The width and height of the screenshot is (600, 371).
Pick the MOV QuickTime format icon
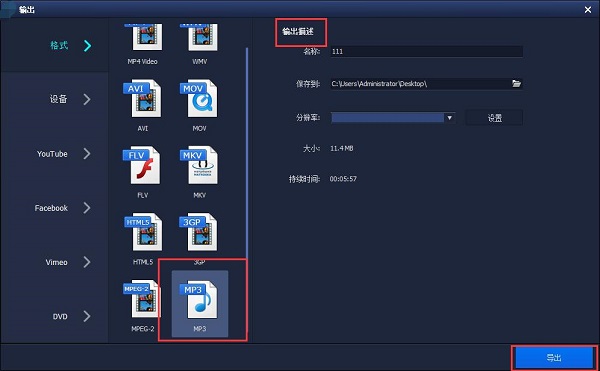[x=199, y=98]
